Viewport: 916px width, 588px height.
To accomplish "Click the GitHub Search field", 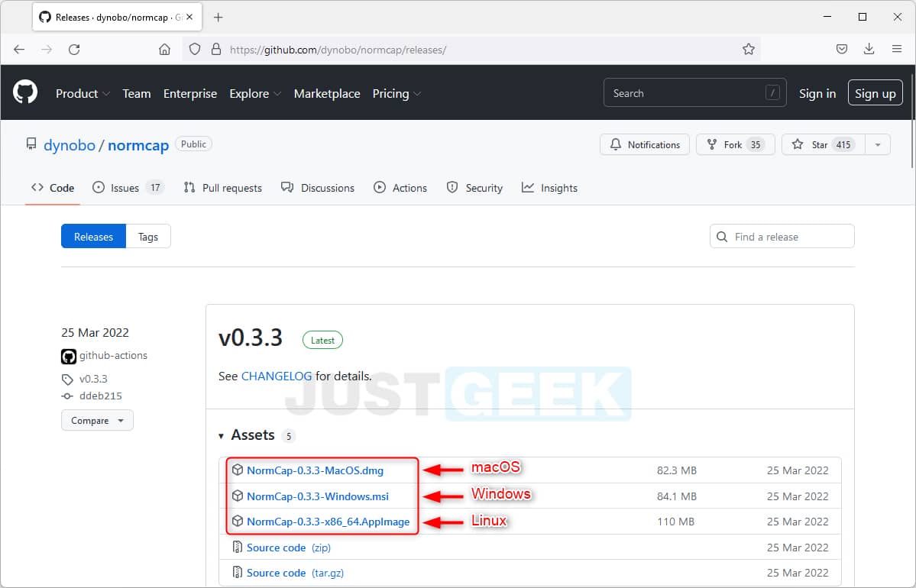I will [x=694, y=93].
